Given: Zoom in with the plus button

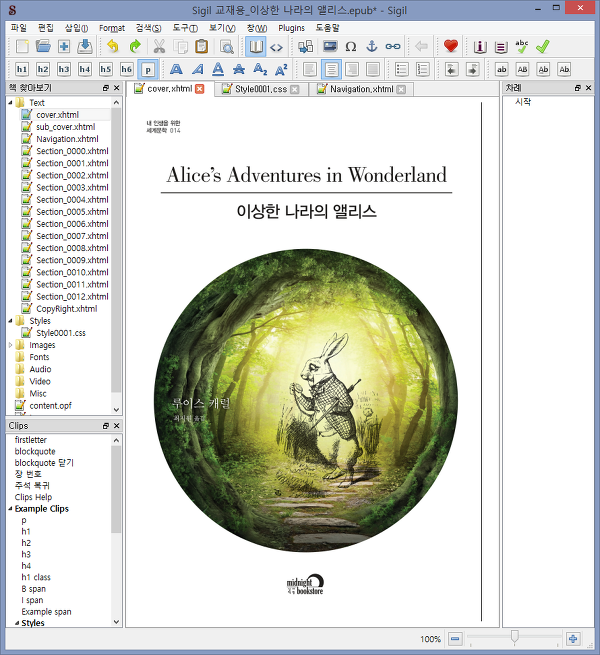Looking at the screenshot, I should pyautogui.click(x=573, y=639).
